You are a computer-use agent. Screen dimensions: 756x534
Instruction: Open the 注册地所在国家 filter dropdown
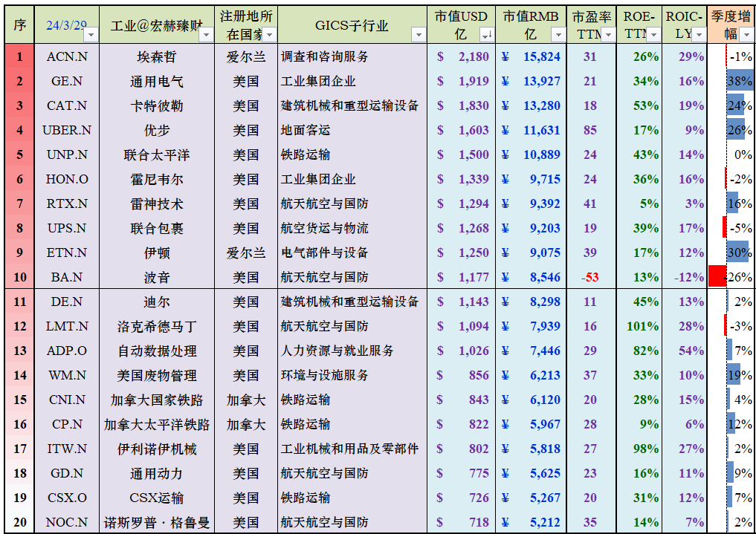point(270,35)
